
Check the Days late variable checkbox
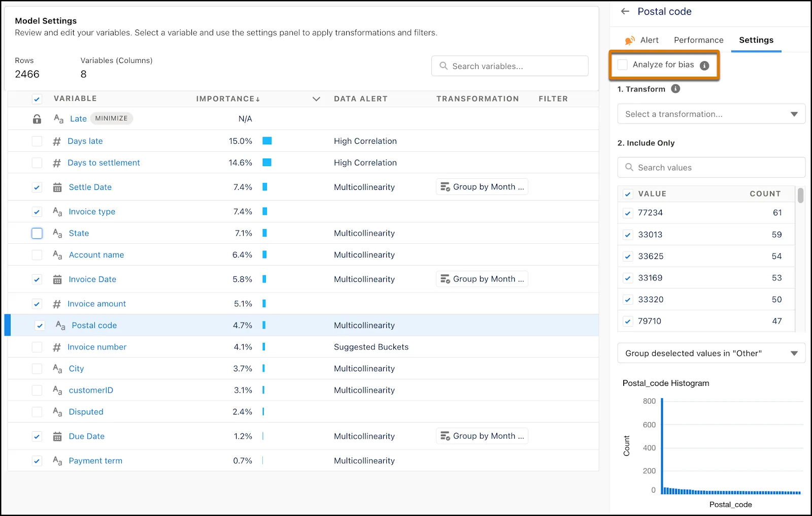(x=37, y=141)
